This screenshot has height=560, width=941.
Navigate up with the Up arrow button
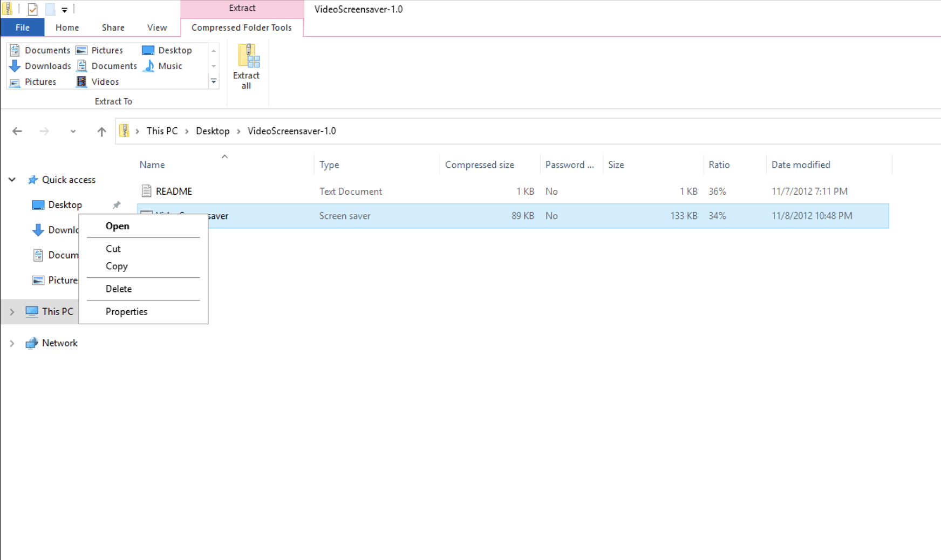coord(101,131)
